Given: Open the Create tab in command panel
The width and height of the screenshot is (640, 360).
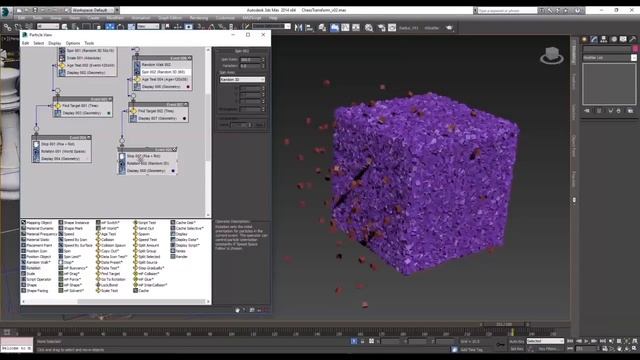Looking at the screenshot, I should 584,39.
